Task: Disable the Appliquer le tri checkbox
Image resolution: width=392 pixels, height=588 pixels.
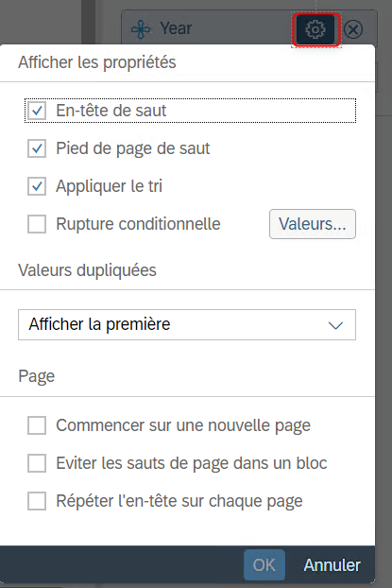Action: coord(37,186)
